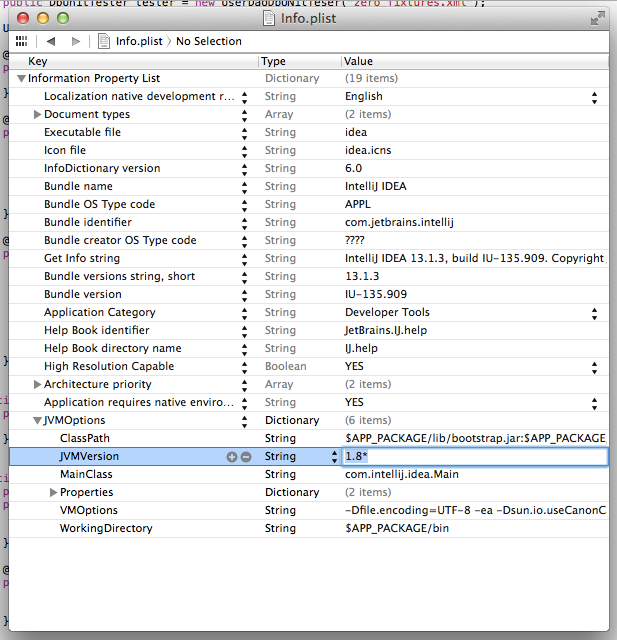
Task: Open key stepper for Executable file row
Action: [244, 133]
